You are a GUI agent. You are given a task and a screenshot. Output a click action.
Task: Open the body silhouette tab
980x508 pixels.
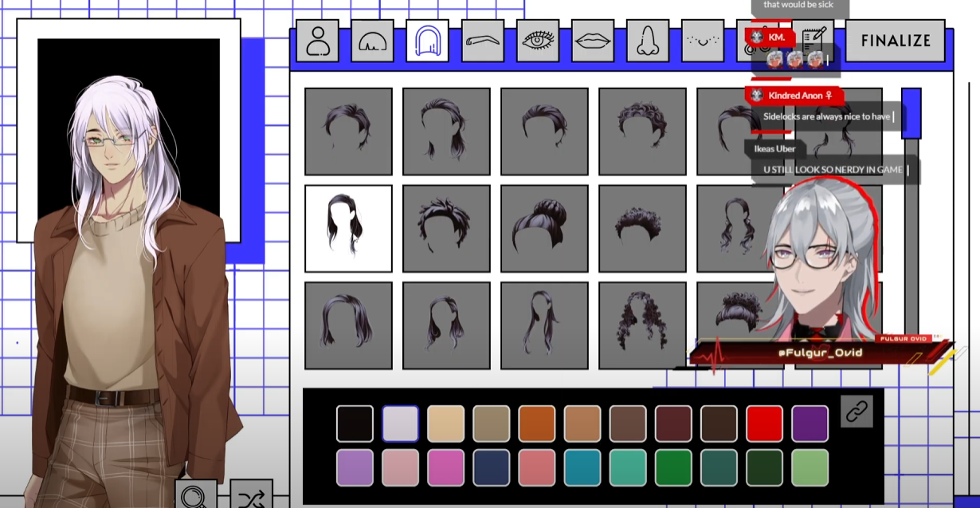pyautogui.click(x=317, y=41)
